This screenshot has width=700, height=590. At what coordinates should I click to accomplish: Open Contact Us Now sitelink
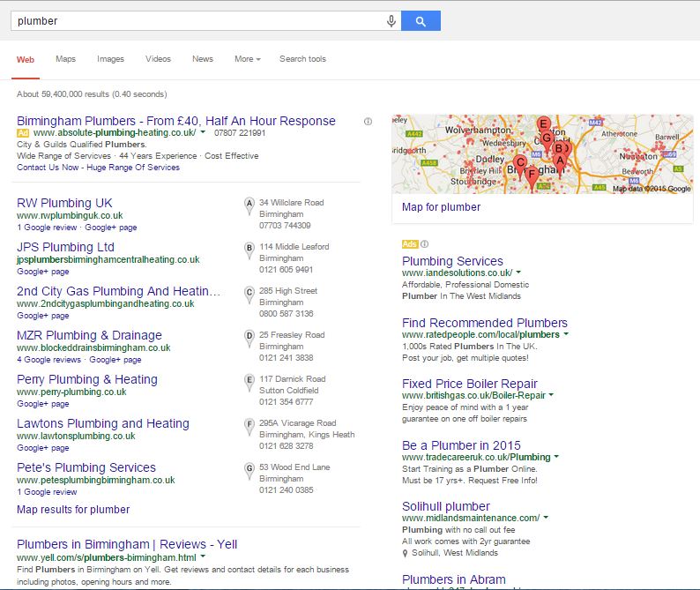(x=48, y=168)
